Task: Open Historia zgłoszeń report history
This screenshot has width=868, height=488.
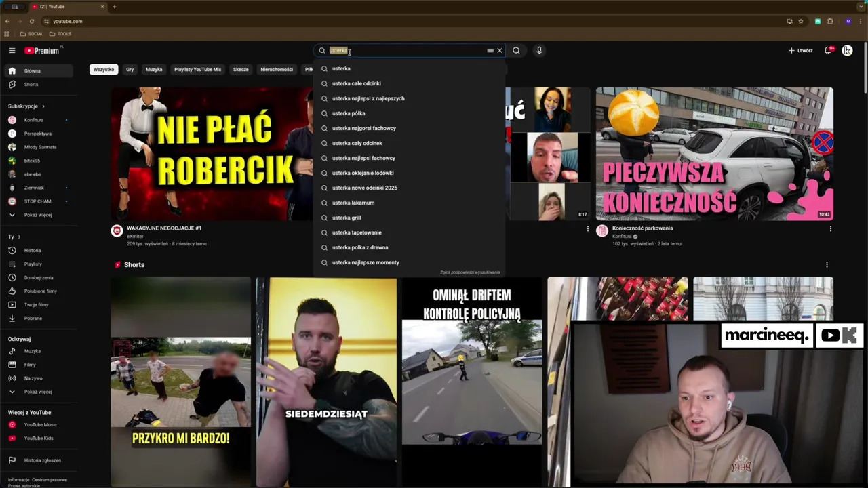Action: click(x=40, y=460)
